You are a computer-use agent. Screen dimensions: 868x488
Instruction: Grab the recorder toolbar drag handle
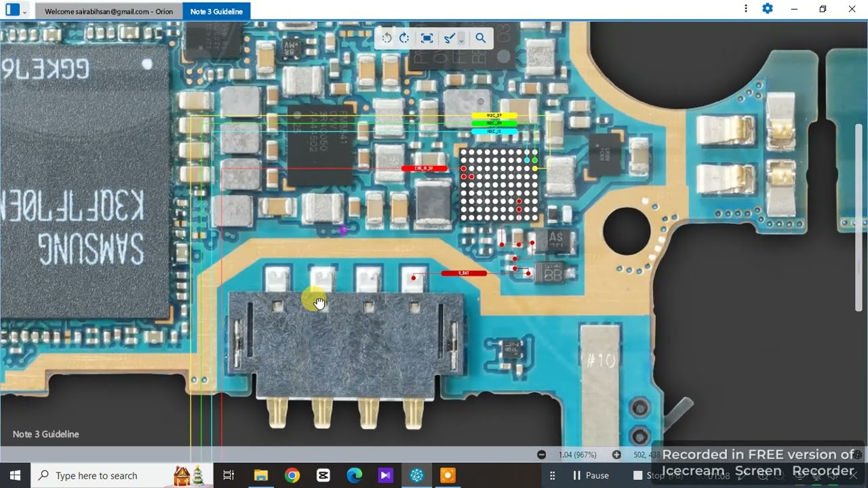553,475
